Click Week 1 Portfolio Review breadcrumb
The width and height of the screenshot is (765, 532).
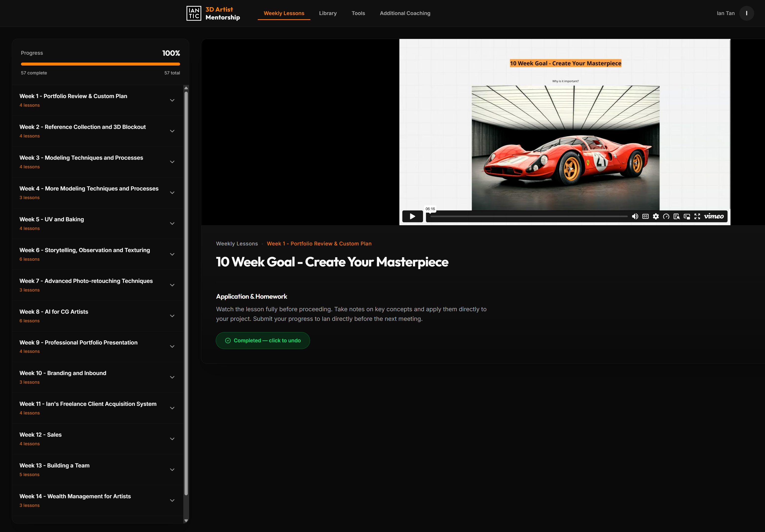(x=319, y=244)
